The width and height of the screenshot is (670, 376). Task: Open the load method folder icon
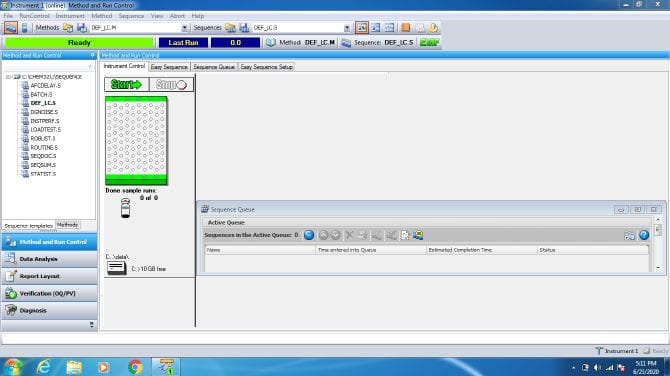pos(68,28)
